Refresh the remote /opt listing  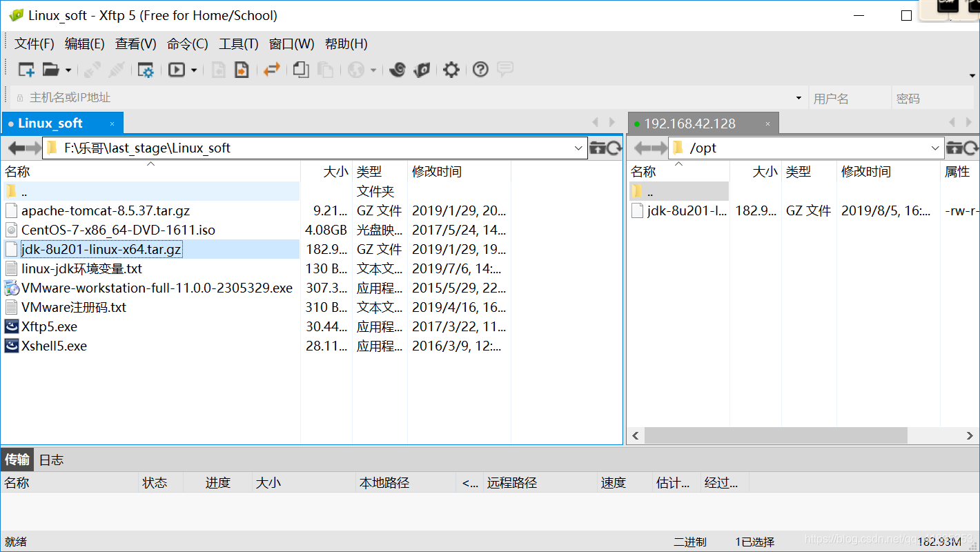(x=971, y=148)
